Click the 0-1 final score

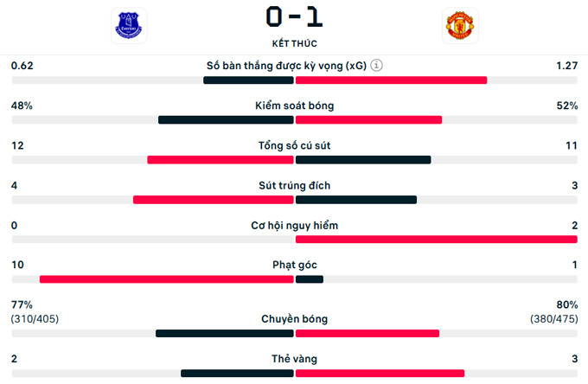click(294, 18)
